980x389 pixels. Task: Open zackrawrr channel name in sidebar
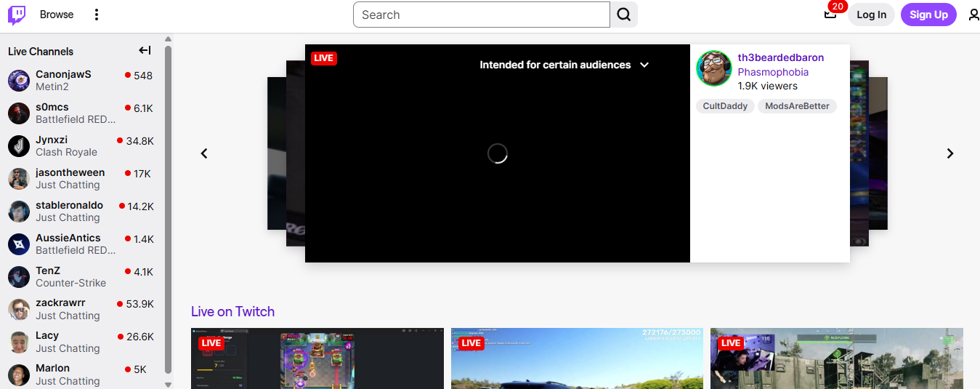pyautogui.click(x=60, y=303)
